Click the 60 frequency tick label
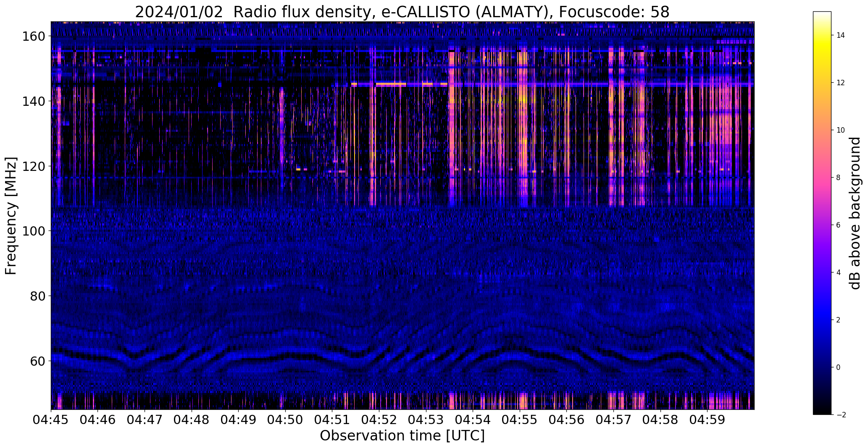This screenshot has height=448, width=868. (x=37, y=361)
